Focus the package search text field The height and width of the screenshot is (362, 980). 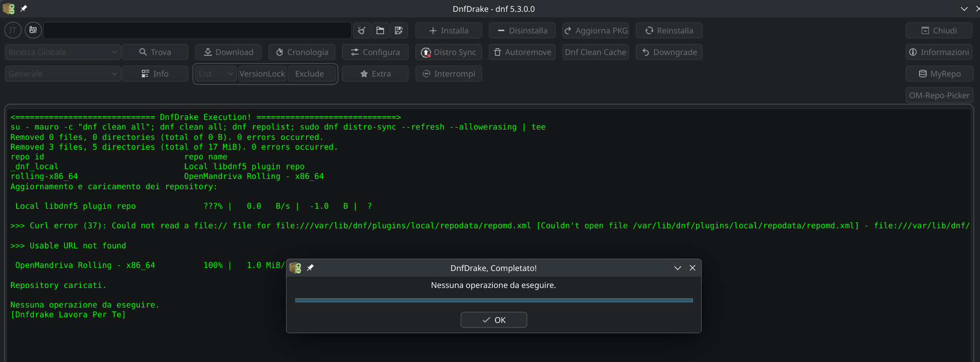[x=198, y=30]
